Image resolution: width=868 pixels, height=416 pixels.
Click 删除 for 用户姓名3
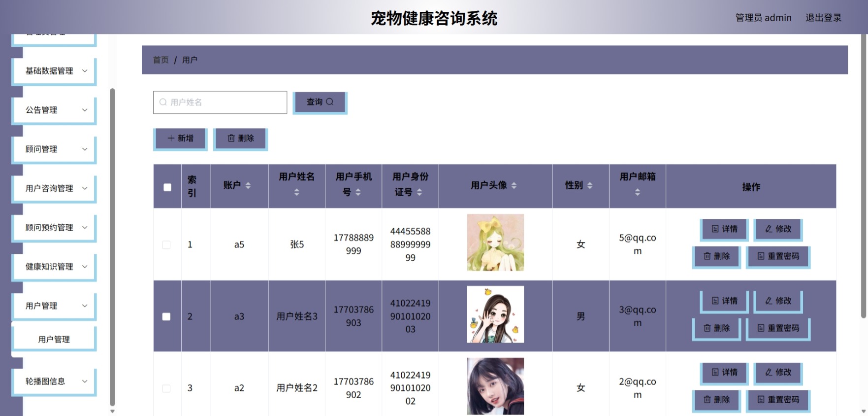point(716,328)
